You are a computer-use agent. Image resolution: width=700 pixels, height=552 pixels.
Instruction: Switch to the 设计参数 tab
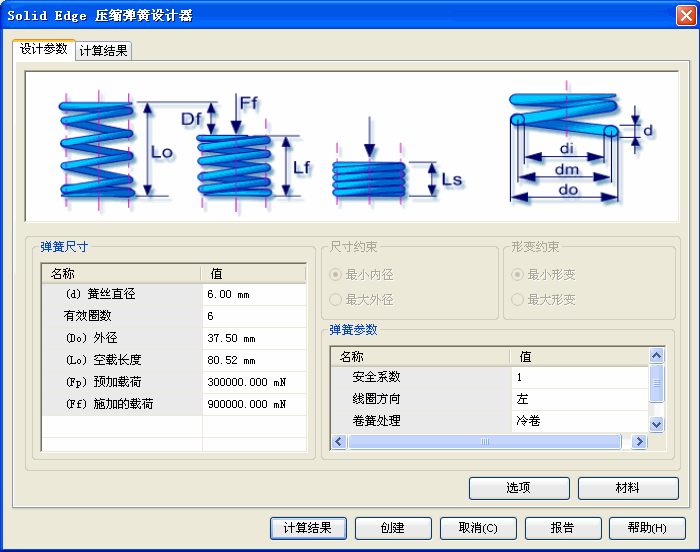[44, 49]
